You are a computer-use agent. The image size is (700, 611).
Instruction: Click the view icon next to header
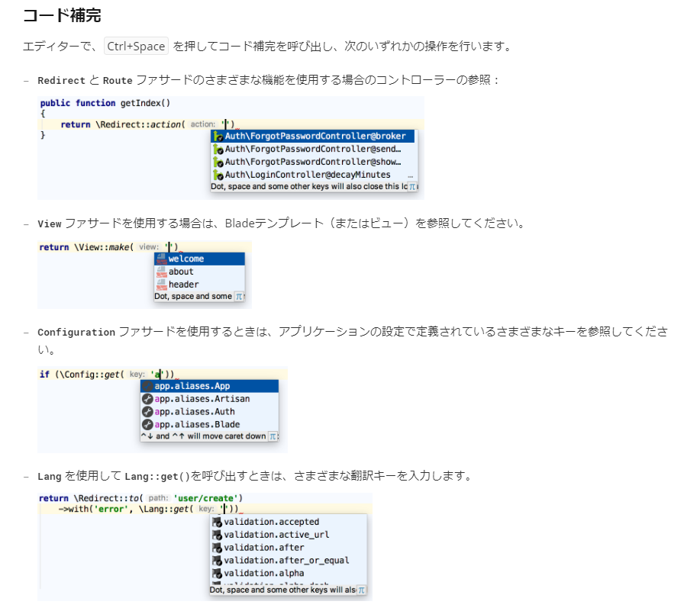pos(161,285)
